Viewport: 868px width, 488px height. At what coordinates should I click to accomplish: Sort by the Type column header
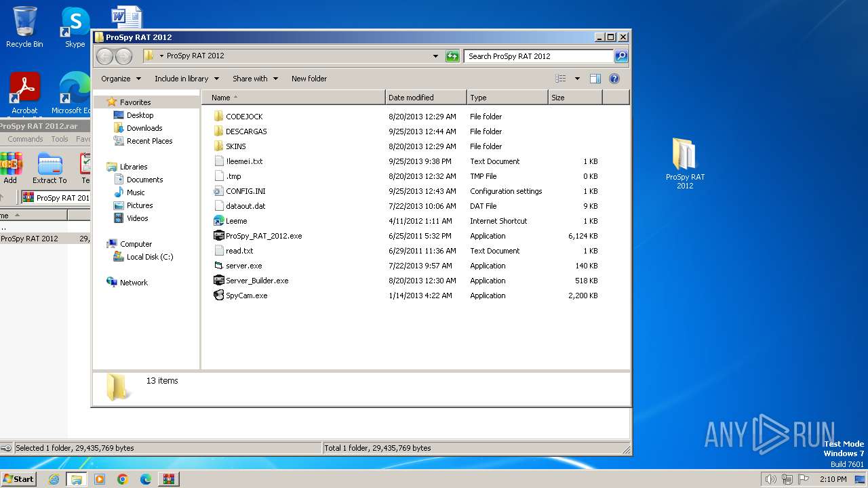click(x=507, y=98)
